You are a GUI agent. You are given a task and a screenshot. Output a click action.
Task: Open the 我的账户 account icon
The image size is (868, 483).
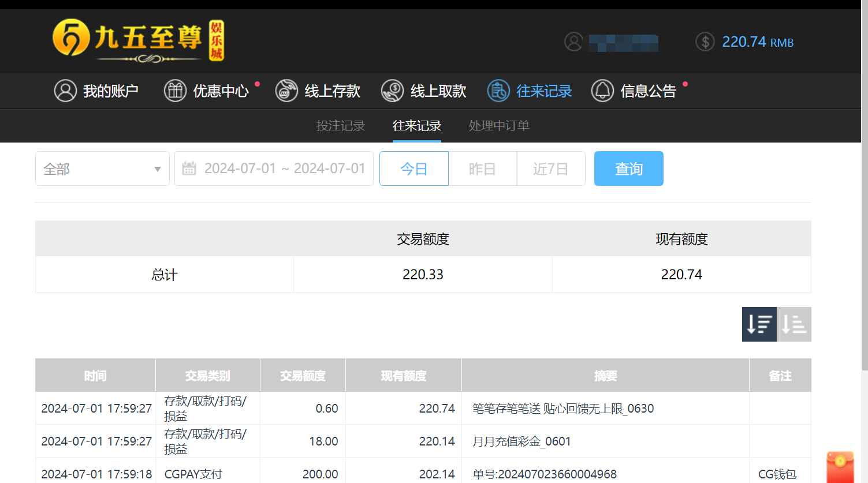coord(65,91)
